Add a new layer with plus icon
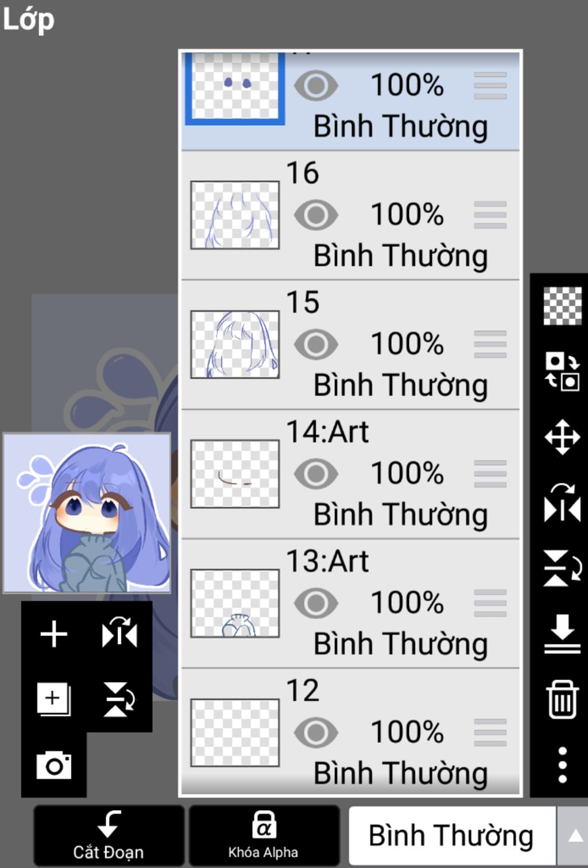The width and height of the screenshot is (588, 868). coord(54,634)
